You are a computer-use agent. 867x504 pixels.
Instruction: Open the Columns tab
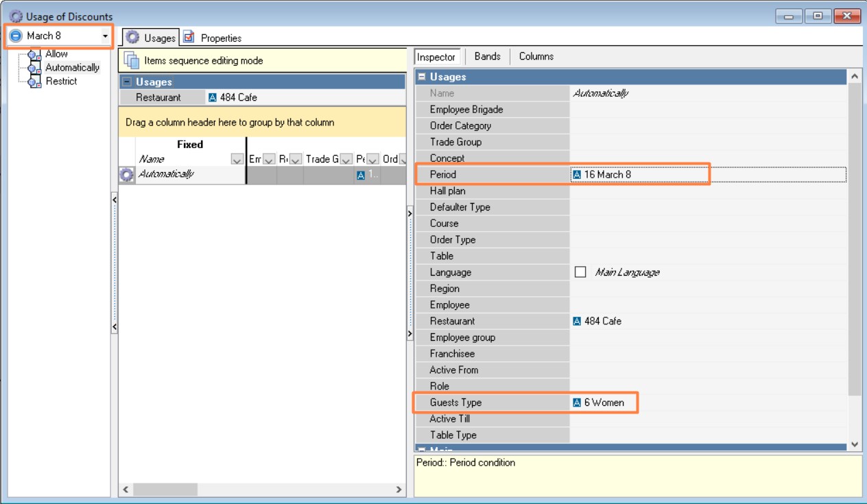pyautogui.click(x=536, y=56)
